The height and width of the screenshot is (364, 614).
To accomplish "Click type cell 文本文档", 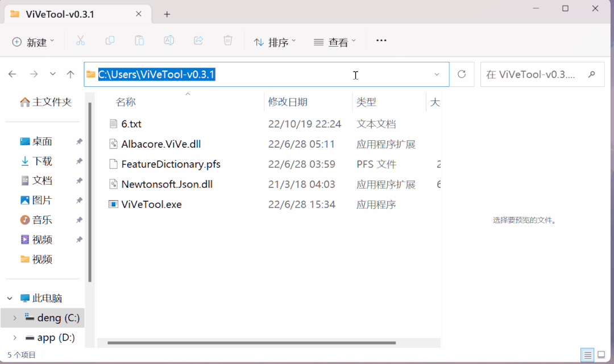I will pyautogui.click(x=376, y=124).
